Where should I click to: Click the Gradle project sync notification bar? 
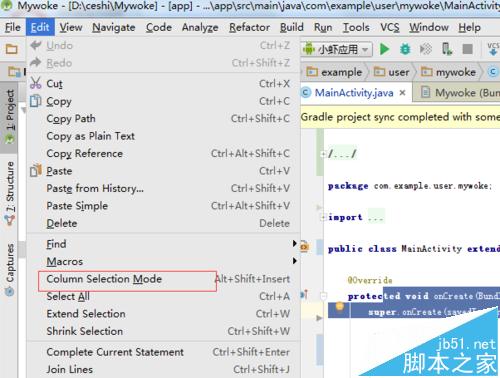tap(400, 117)
